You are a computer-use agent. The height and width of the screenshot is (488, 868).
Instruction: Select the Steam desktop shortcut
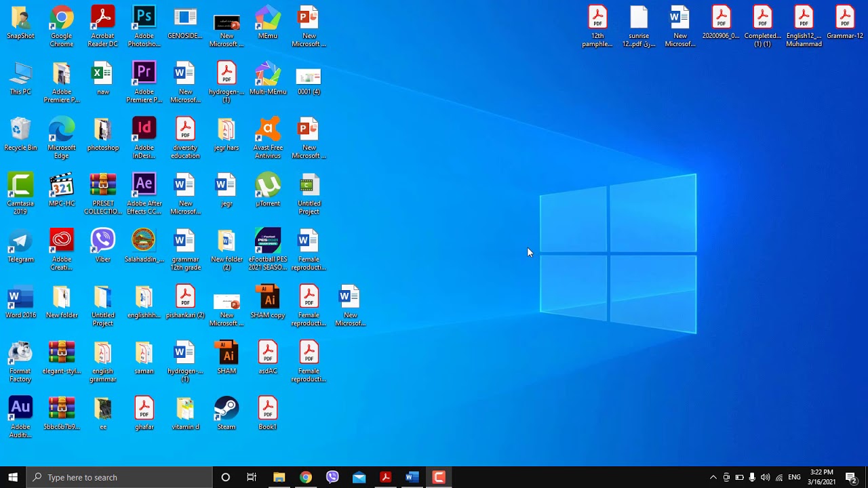(226, 413)
